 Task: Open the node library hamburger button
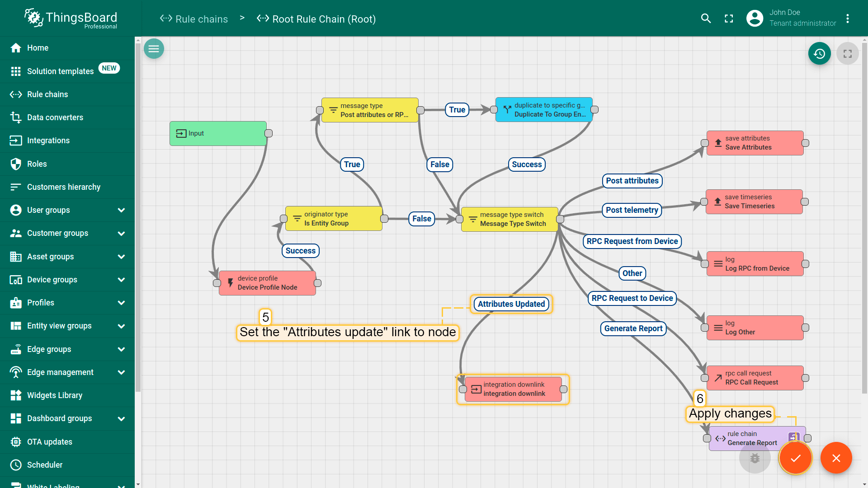[x=154, y=49]
